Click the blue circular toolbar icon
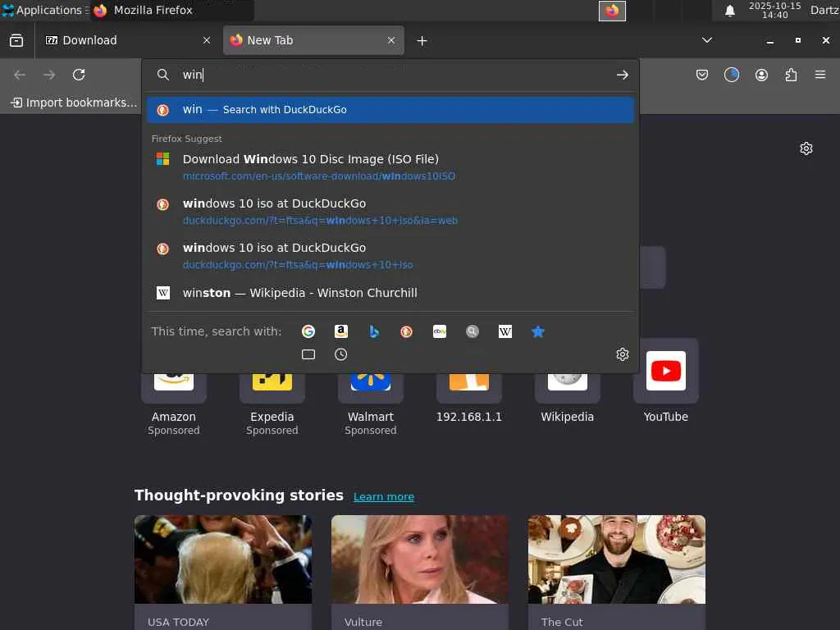 (731, 75)
